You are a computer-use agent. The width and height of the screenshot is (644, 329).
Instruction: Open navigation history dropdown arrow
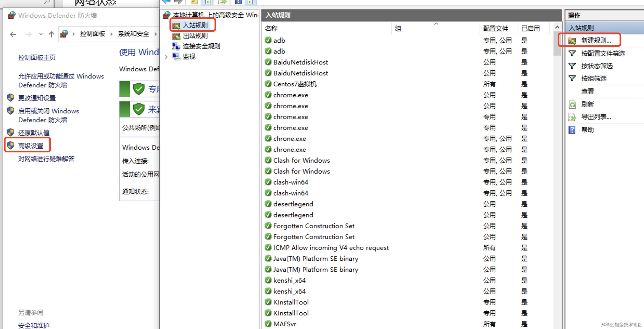pyautogui.click(x=41, y=34)
